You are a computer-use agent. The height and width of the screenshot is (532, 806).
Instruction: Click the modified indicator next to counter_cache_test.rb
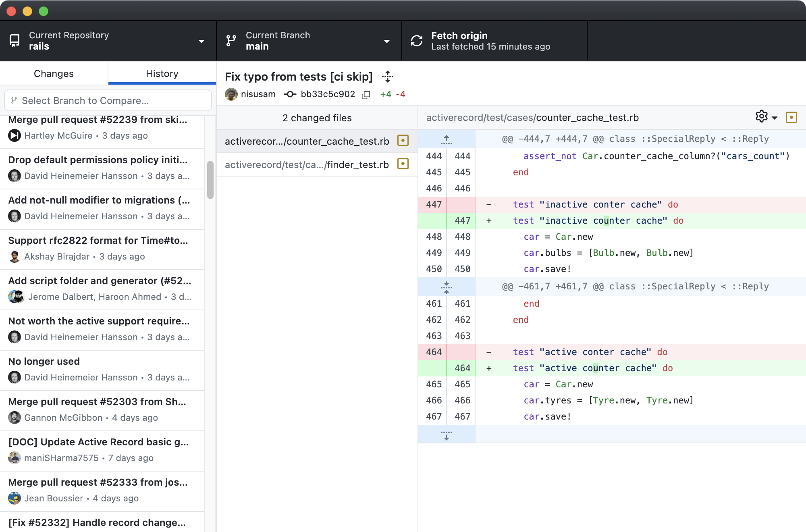(403, 141)
